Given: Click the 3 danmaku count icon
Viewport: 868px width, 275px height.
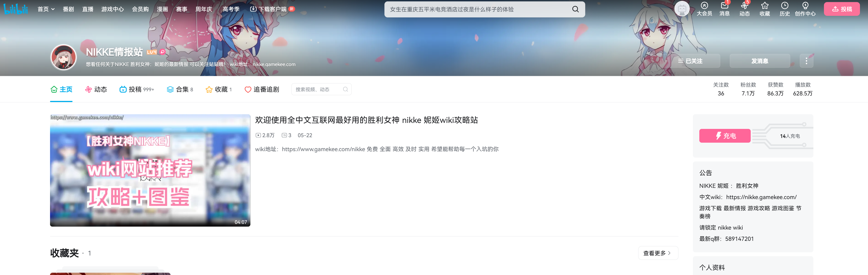Looking at the screenshot, I should click(x=284, y=135).
